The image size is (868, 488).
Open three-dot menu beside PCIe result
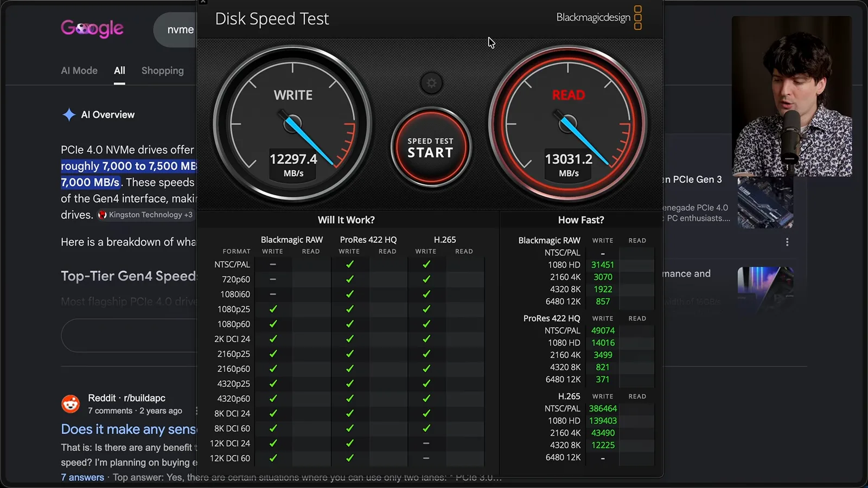coord(787,242)
